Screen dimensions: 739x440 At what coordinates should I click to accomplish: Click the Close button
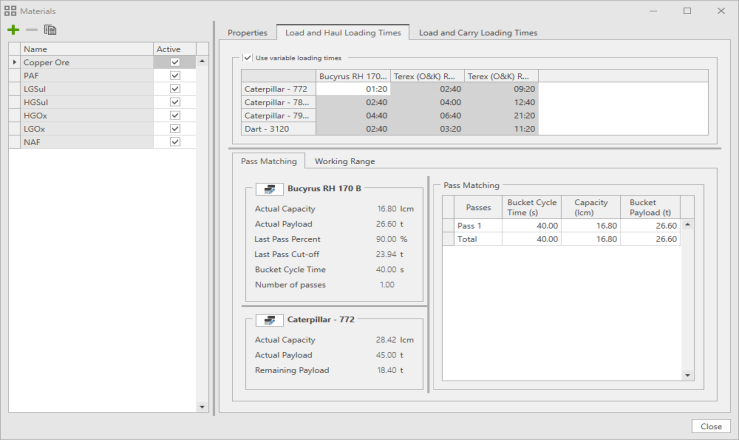(x=711, y=426)
